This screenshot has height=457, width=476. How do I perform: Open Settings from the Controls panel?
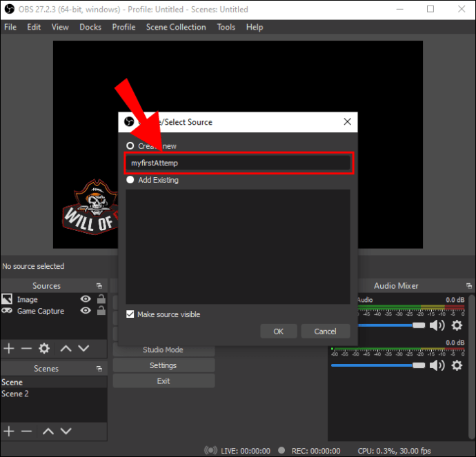click(x=163, y=365)
